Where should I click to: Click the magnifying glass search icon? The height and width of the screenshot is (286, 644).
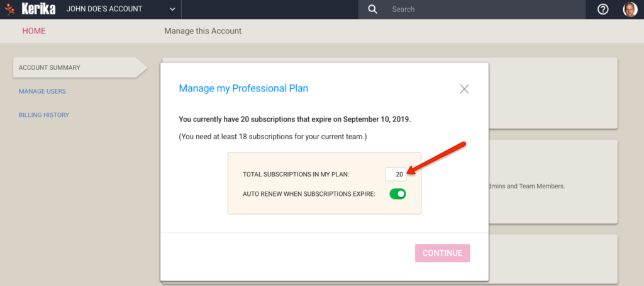(372, 9)
